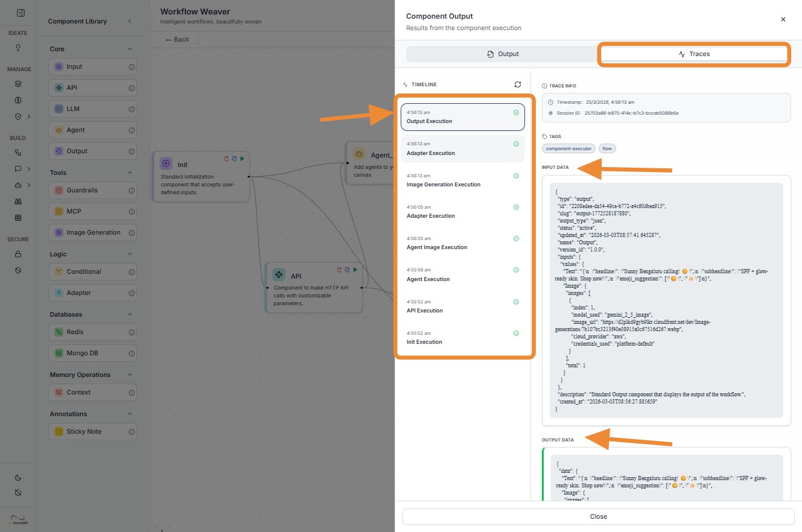Screen dimensions: 802x532
Task: Collapse the Databases section
Action: (x=130, y=314)
